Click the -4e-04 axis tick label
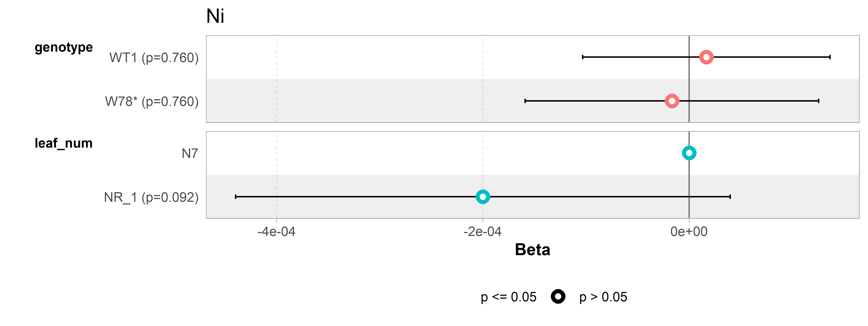868x326 pixels. click(x=276, y=232)
